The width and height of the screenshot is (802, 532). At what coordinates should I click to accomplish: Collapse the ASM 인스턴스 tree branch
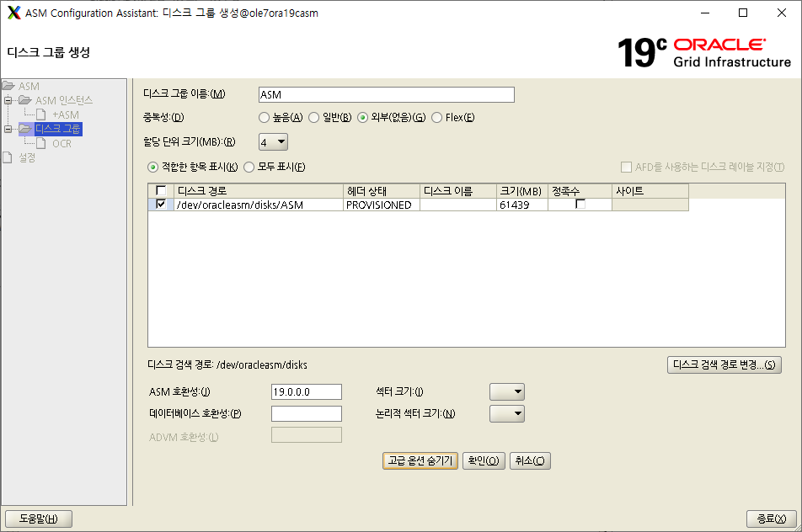pyautogui.click(x=8, y=100)
